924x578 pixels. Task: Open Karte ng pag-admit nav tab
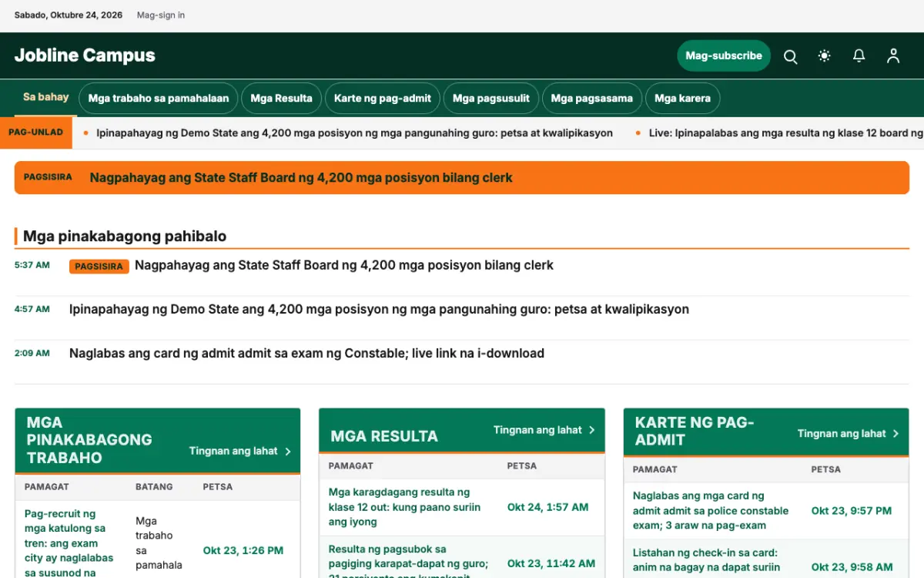(x=383, y=99)
